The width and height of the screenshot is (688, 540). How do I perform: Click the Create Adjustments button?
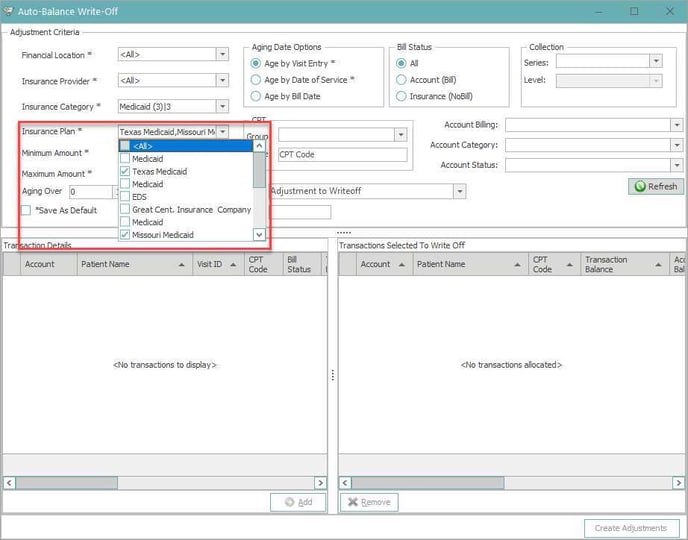coord(631,528)
